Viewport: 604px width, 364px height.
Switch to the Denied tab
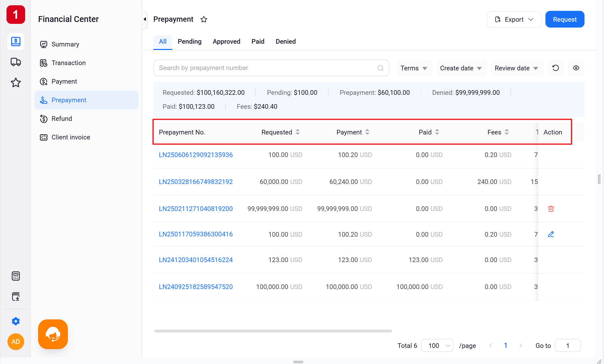click(x=286, y=42)
